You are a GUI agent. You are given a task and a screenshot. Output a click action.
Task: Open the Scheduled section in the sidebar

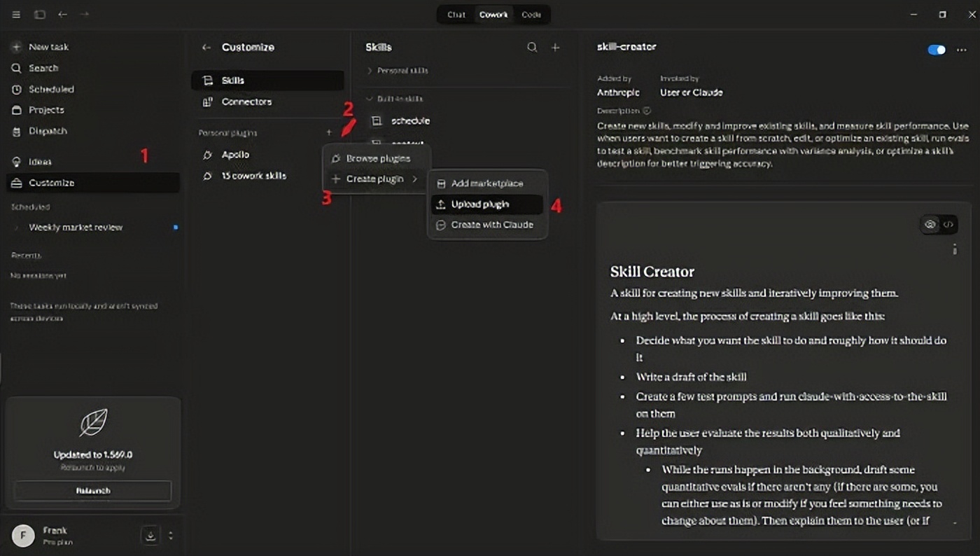(x=93, y=89)
